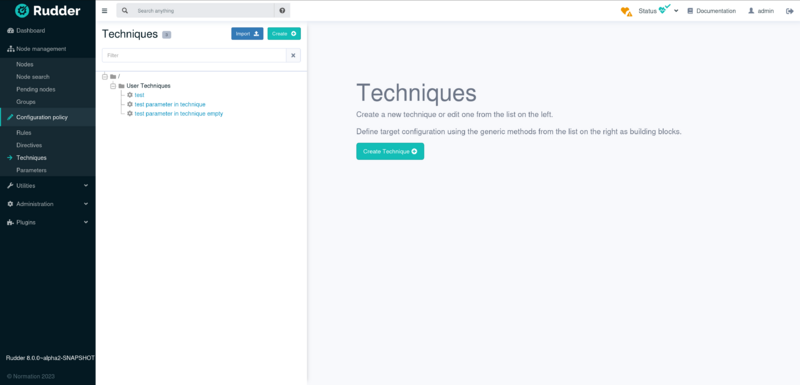Click the techniques count badge
Screen dimensions: 800x385
click(166, 35)
